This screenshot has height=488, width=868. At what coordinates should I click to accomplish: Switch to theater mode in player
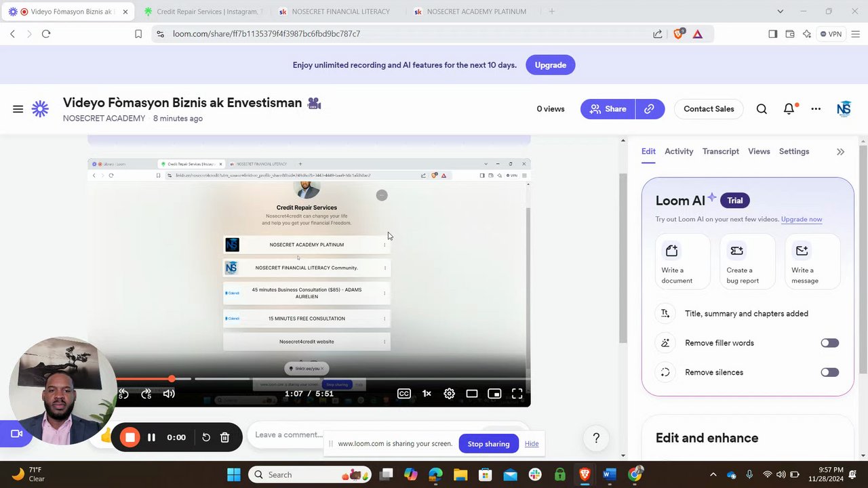point(472,394)
